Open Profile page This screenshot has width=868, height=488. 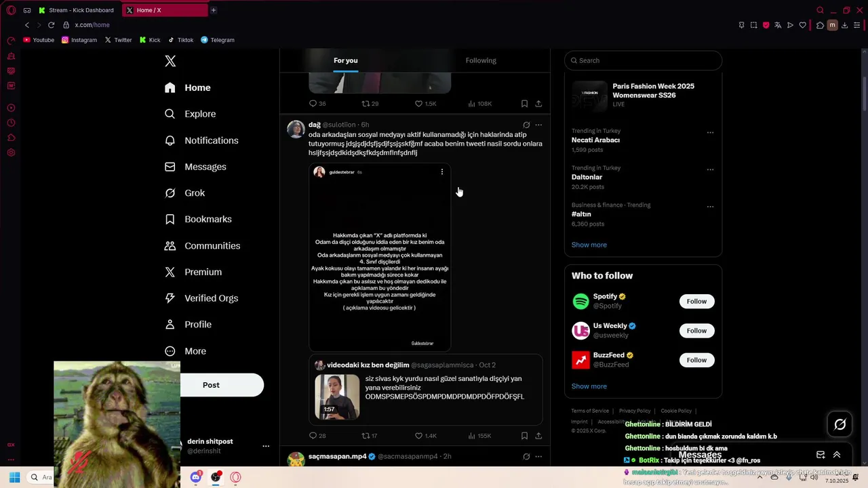coord(188,325)
